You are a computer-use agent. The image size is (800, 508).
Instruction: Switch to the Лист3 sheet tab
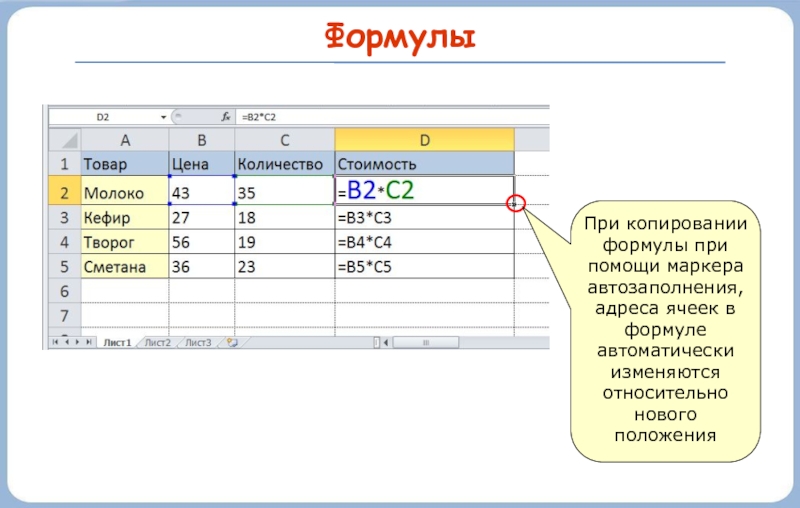[x=198, y=342]
